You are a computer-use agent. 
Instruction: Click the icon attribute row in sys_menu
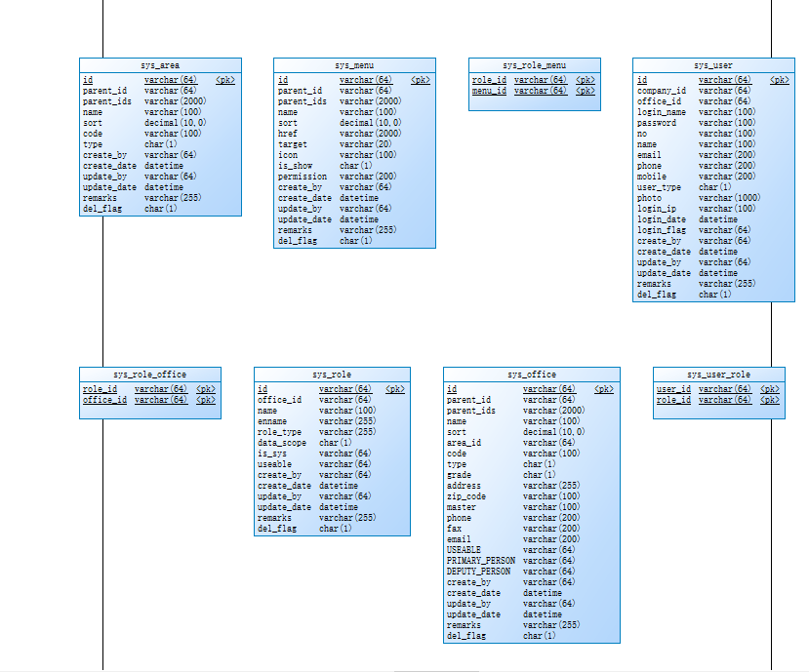[285, 154]
